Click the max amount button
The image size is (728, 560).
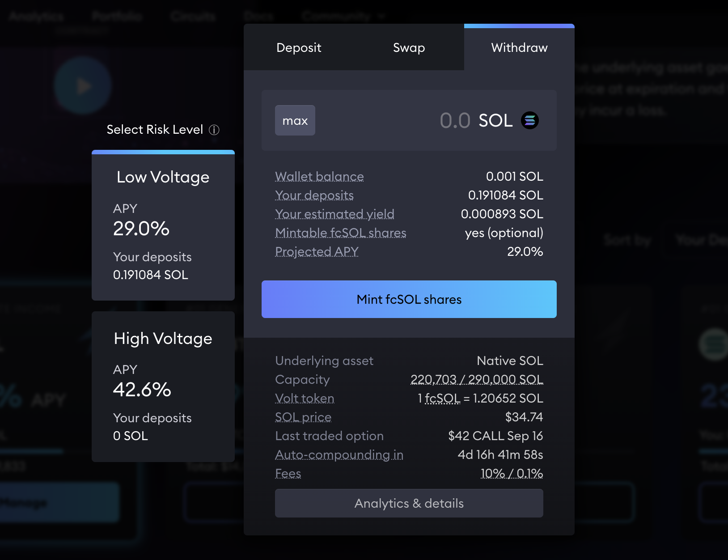point(295,120)
